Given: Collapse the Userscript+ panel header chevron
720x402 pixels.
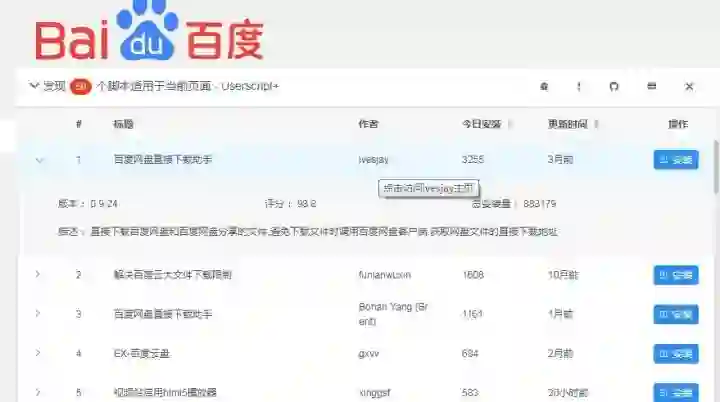Looking at the screenshot, I should [34, 86].
